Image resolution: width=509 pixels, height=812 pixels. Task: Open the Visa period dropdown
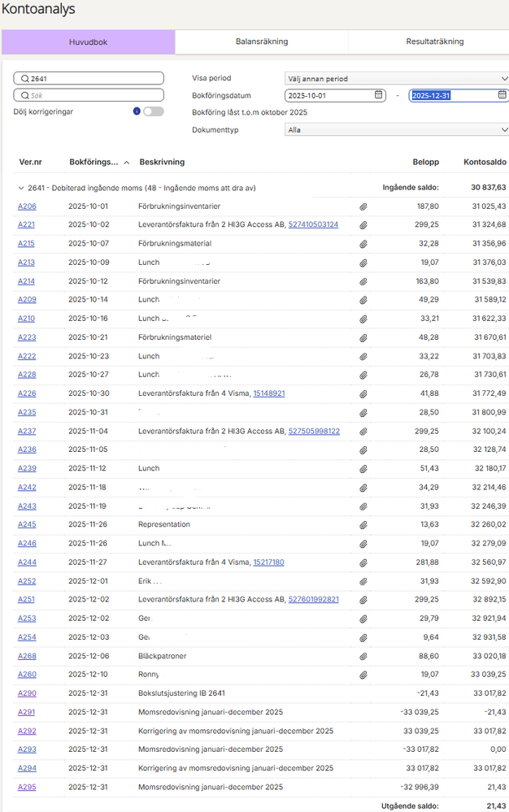(397, 78)
